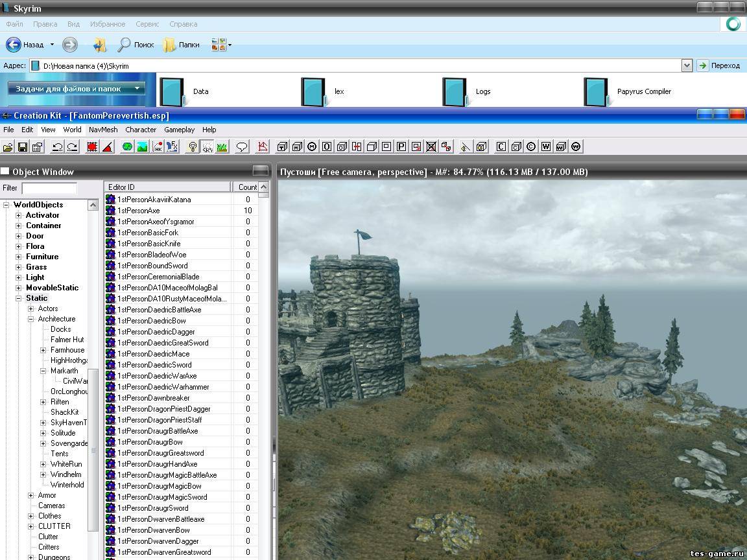The image size is (747, 560).
Task: Click the Explorer 'Поиск' search button
Action: tap(136, 45)
